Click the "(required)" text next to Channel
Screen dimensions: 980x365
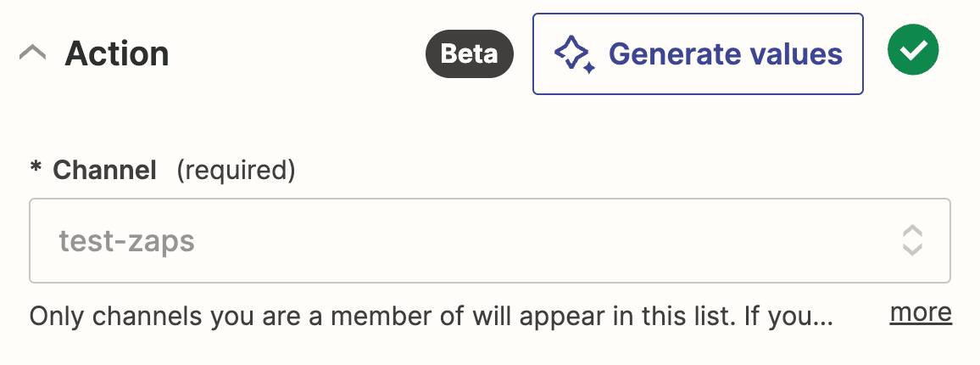click(236, 171)
